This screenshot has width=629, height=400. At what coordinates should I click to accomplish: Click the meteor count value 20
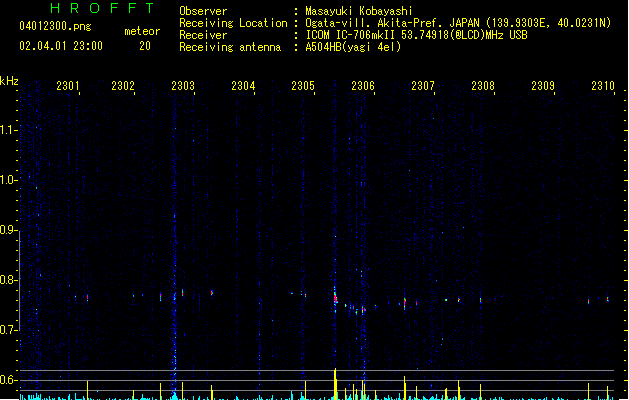click(145, 46)
